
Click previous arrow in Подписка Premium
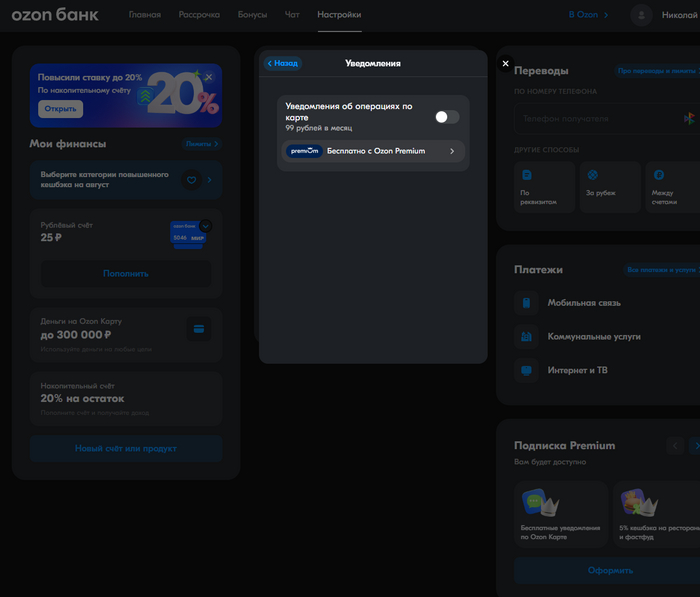[675, 446]
